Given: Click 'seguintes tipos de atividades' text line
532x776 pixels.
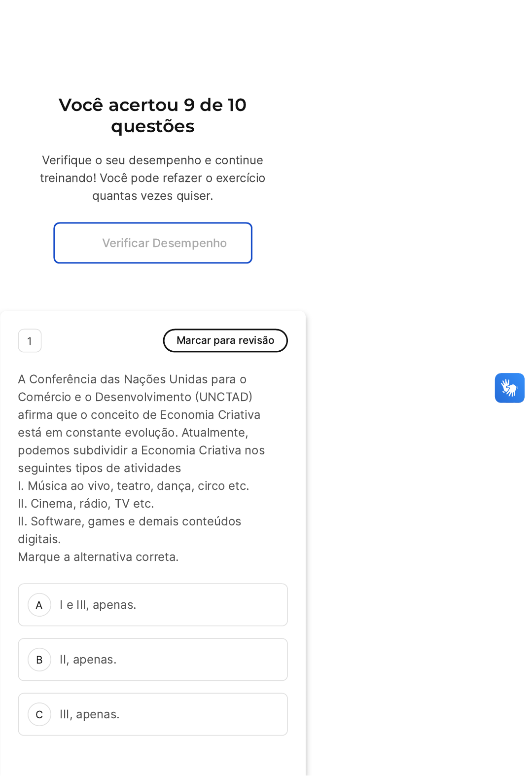Looking at the screenshot, I should [x=100, y=468].
